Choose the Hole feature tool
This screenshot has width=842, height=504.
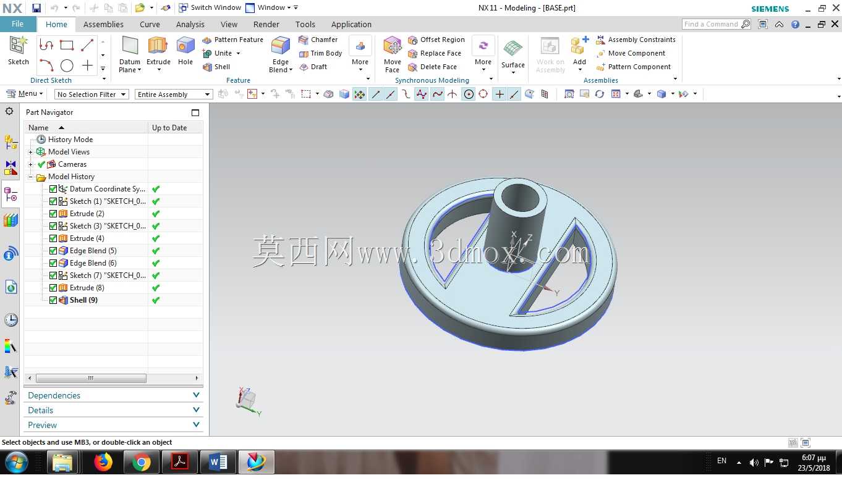pos(185,51)
